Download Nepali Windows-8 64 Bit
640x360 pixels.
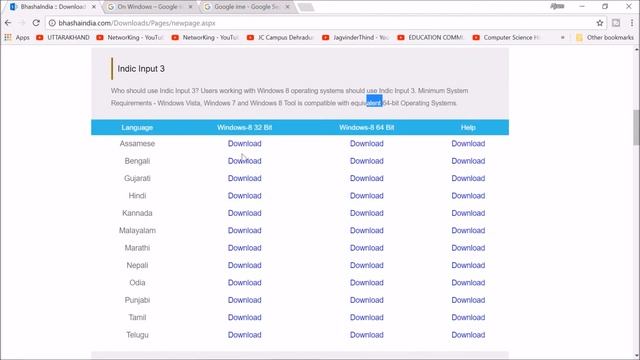click(367, 265)
